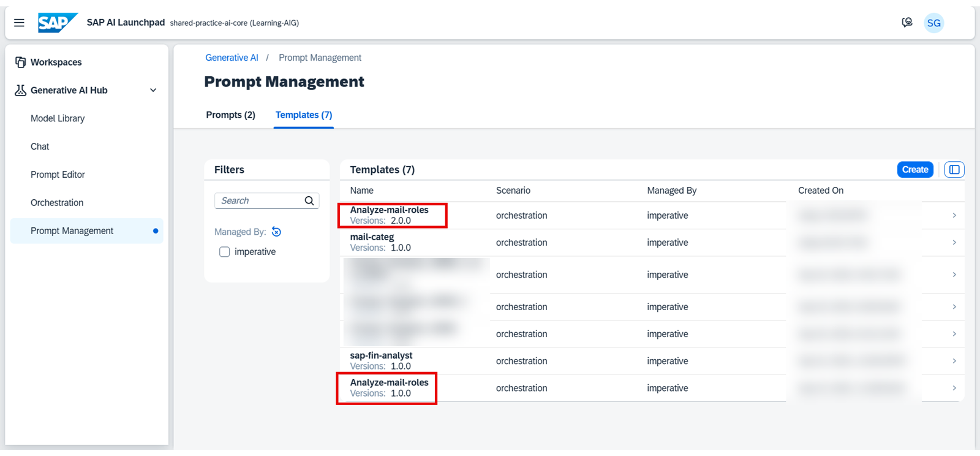980x456 pixels.
Task: Click the magnifier icon in Filters search
Action: point(309,200)
